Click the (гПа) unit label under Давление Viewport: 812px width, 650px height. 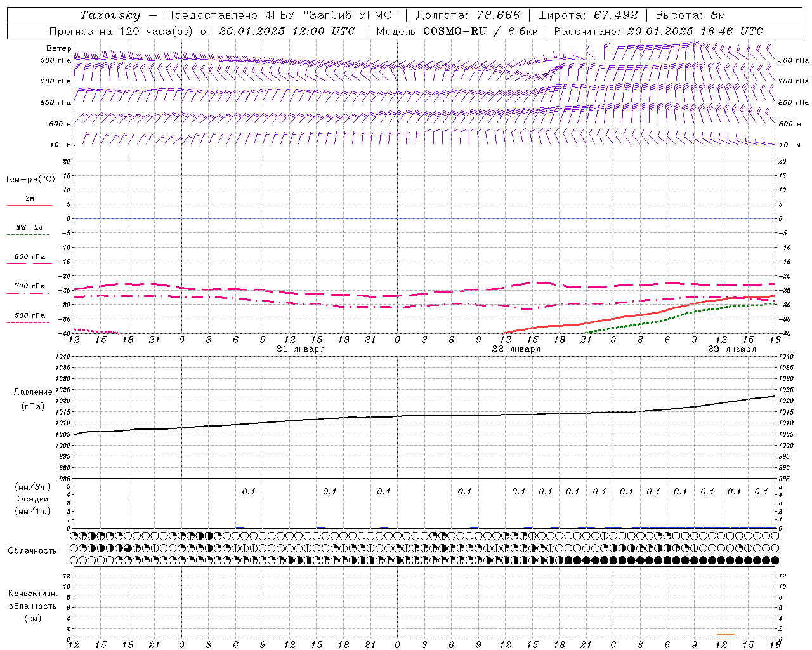coord(33,406)
